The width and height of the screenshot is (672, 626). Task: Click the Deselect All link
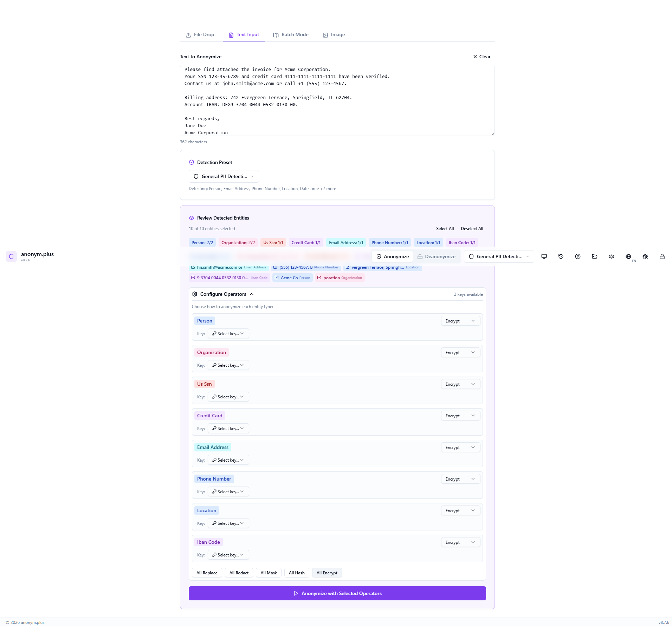pos(472,228)
